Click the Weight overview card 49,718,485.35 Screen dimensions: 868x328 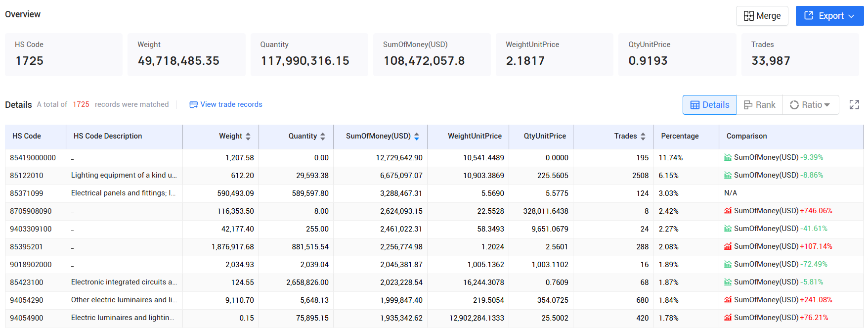[186, 54]
